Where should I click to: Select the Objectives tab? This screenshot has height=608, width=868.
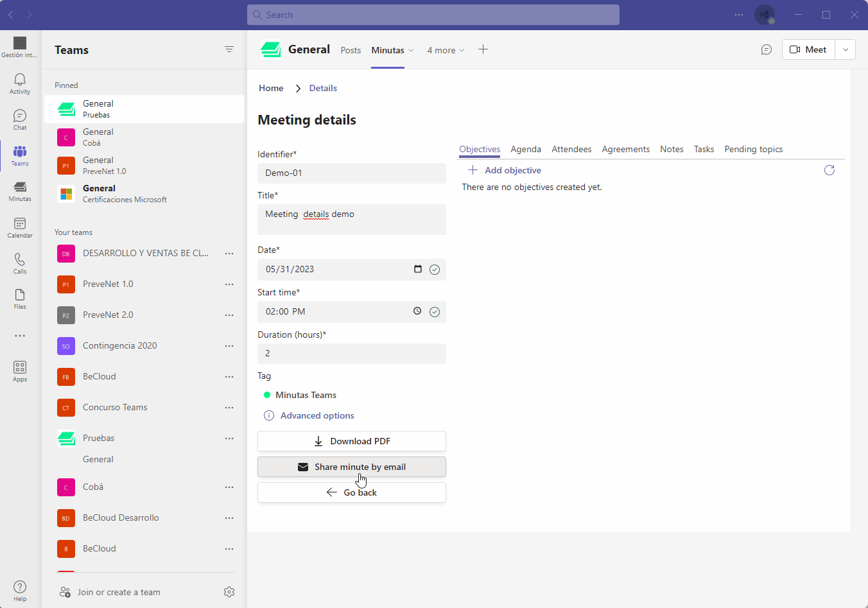tap(480, 149)
